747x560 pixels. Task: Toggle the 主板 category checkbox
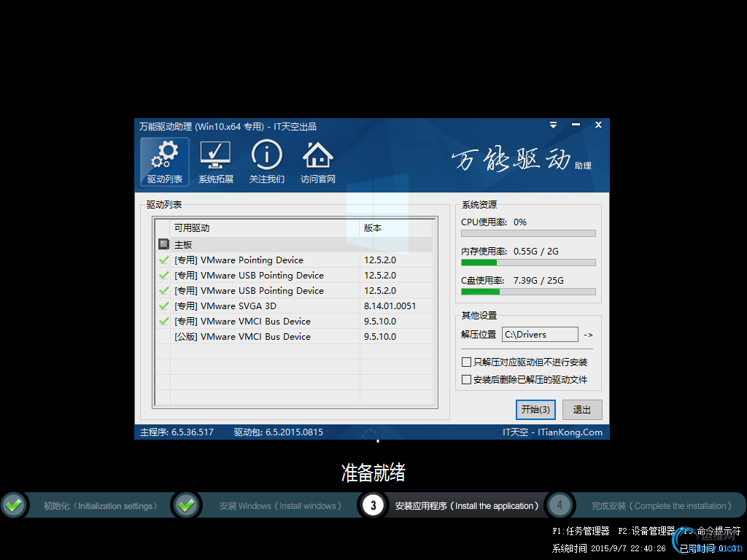(x=163, y=244)
